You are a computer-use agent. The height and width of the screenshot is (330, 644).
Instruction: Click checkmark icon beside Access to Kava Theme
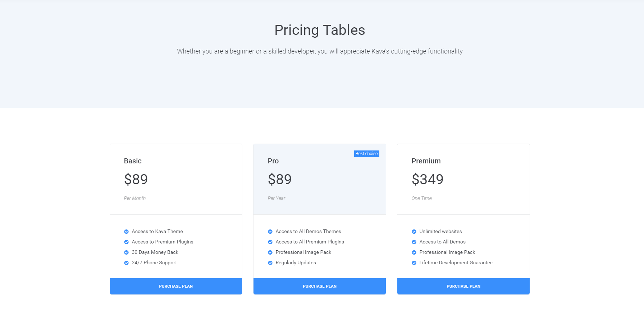[x=126, y=232]
